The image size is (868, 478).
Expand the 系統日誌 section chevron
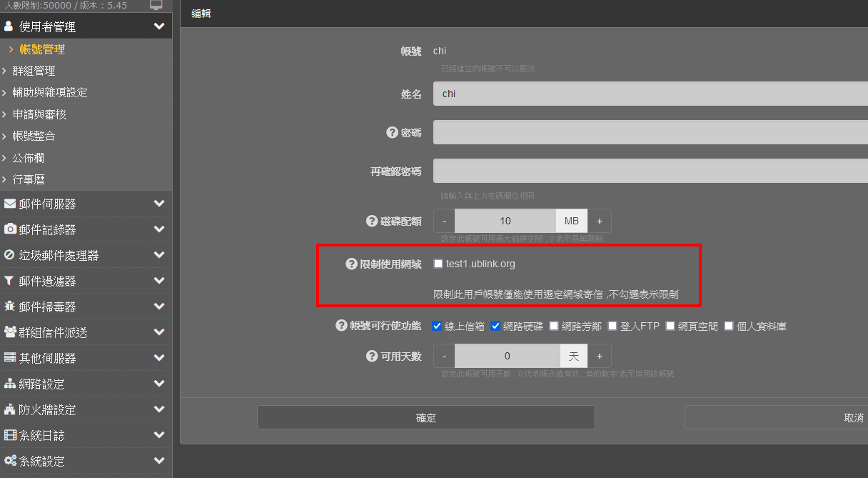(159, 435)
